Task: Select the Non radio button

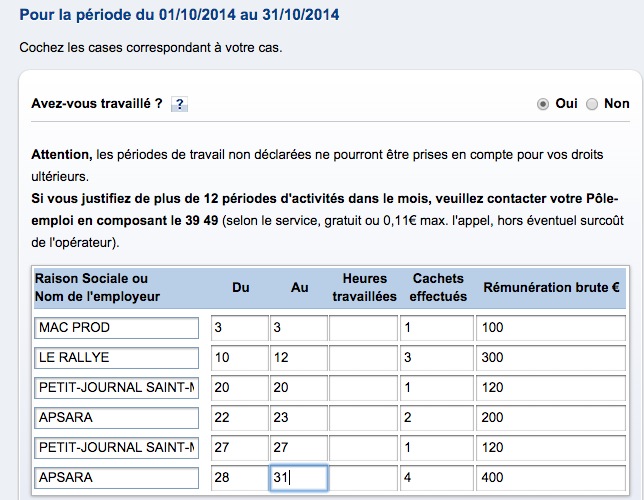Action: pyautogui.click(x=592, y=103)
